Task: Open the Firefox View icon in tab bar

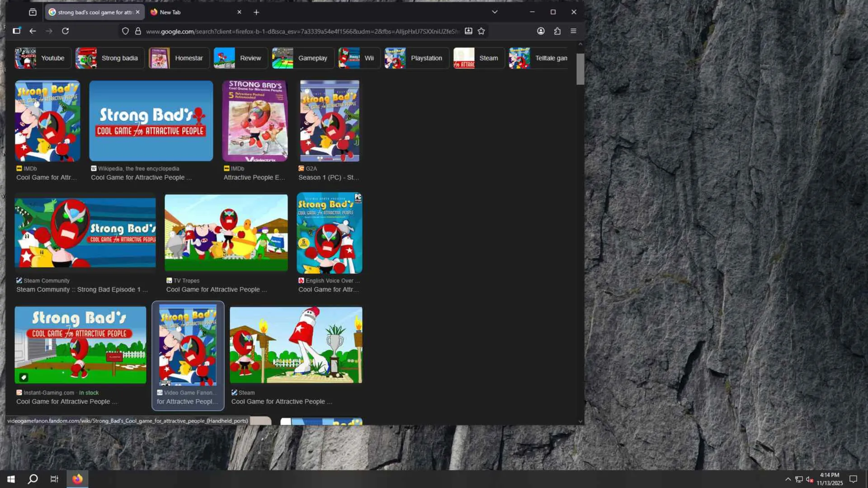Action: pyautogui.click(x=33, y=12)
